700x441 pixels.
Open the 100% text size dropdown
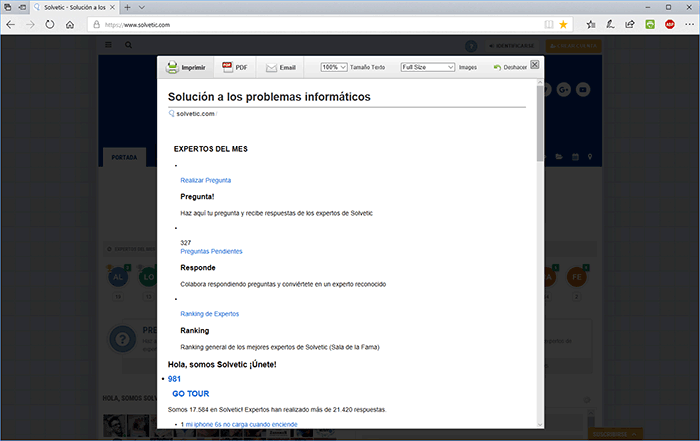click(x=333, y=67)
